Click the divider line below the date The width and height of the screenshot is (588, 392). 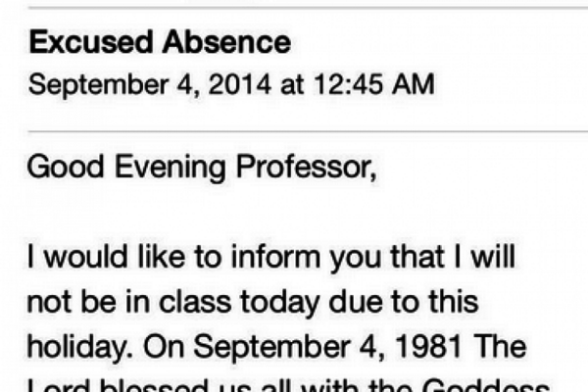[294, 130]
